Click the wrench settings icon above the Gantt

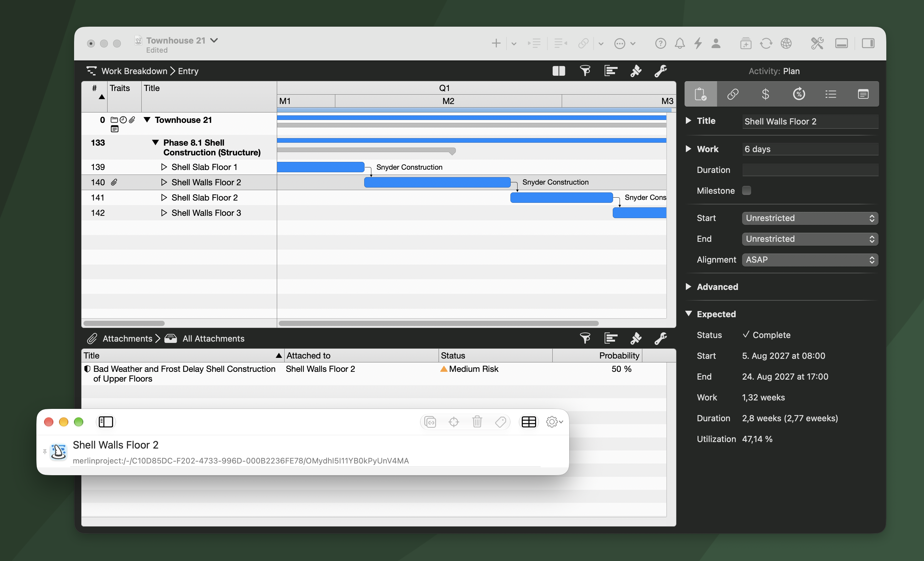coord(661,71)
